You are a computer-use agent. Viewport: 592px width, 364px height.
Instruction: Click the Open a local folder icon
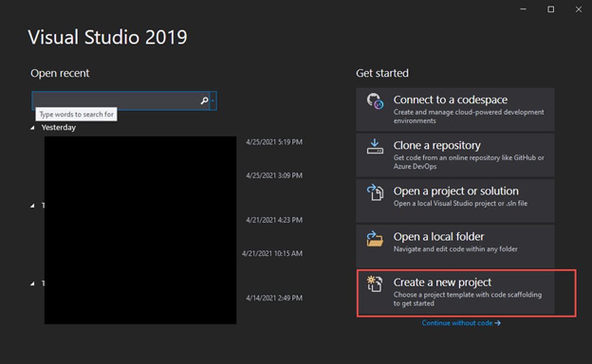pos(375,238)
